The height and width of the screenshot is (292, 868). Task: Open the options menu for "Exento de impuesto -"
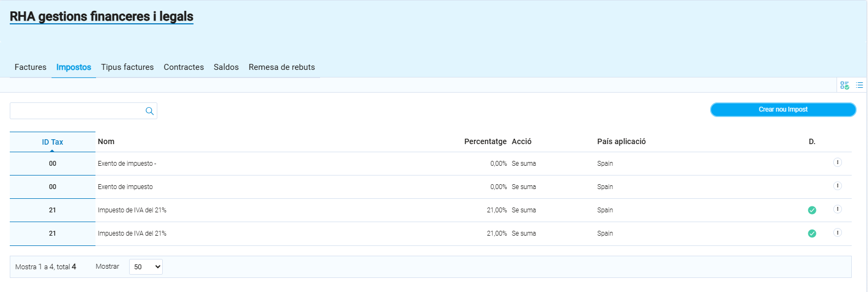(x=837, y=163)
